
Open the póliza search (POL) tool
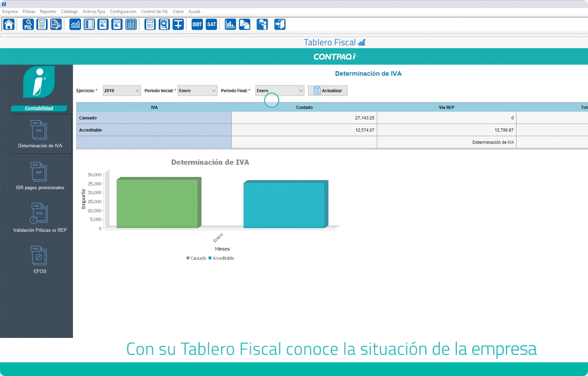pos(29,24)
